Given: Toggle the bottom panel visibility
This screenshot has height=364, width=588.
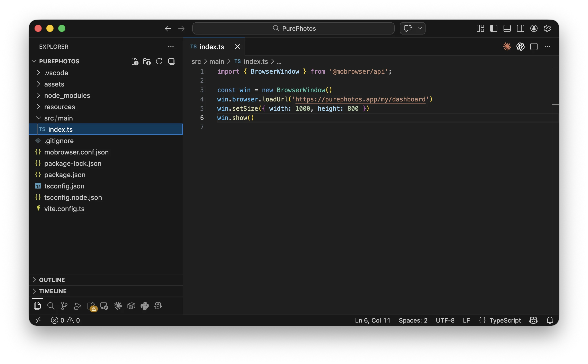Looking at the screenshot, I should [507, 28].
